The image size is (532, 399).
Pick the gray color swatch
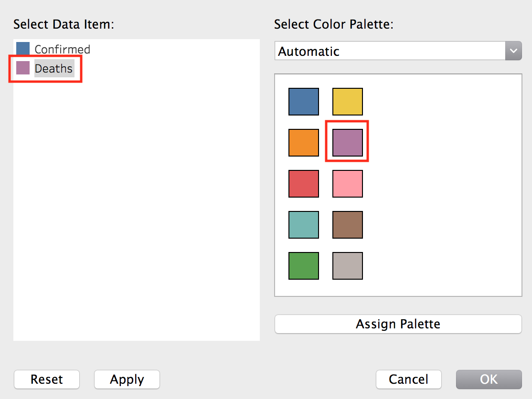[347, 265]
